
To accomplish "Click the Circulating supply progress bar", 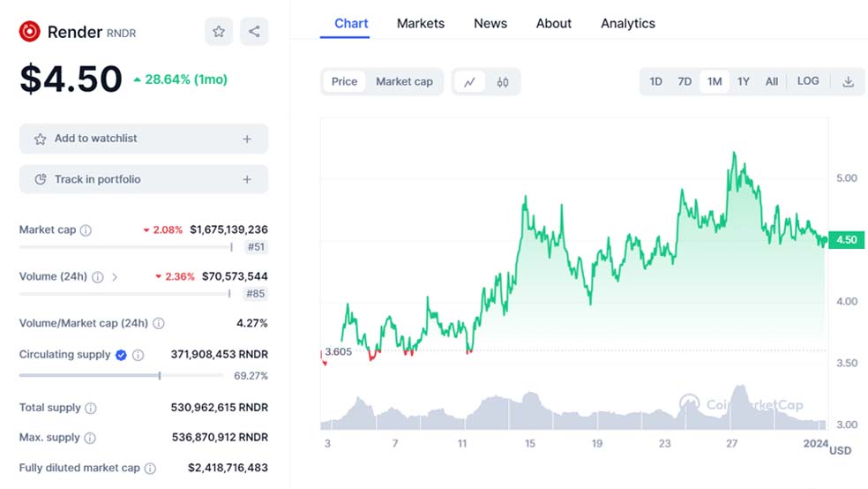I will (x=121, y=375).
